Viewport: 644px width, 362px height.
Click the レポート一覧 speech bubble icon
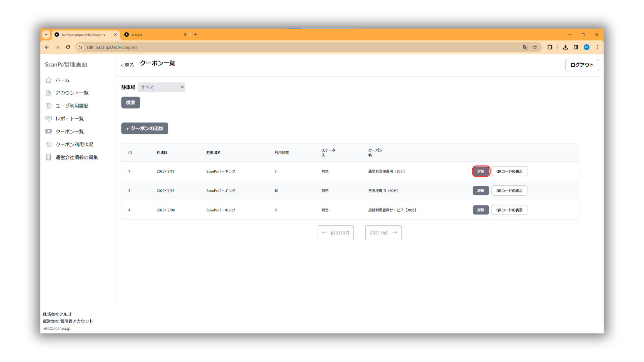49,119
